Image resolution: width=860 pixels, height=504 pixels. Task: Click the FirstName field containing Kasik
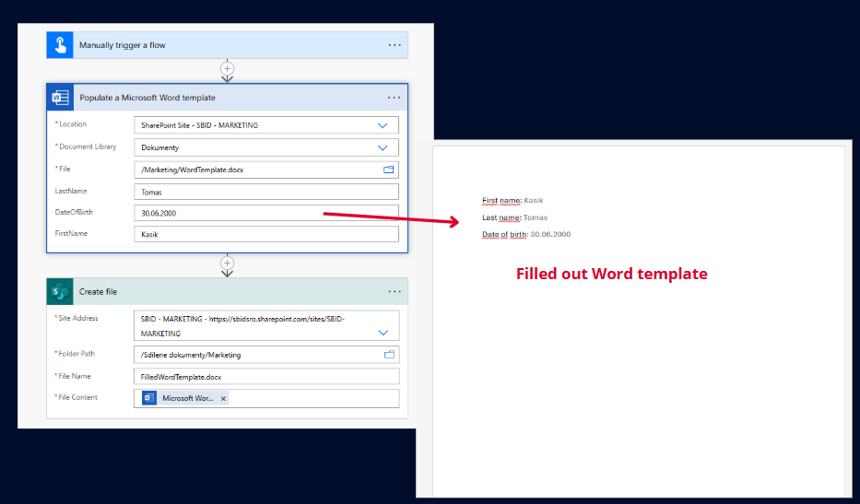pyautogui.click(x=266, y=234)
